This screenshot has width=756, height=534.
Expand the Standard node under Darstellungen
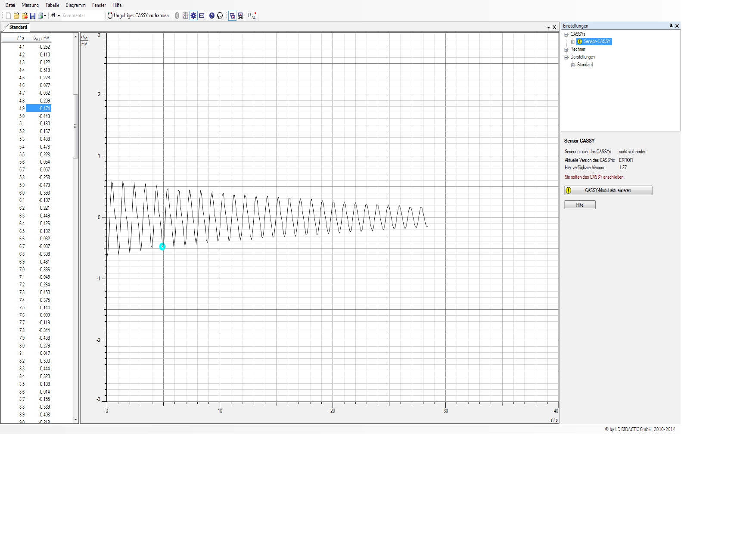[573, 65]
